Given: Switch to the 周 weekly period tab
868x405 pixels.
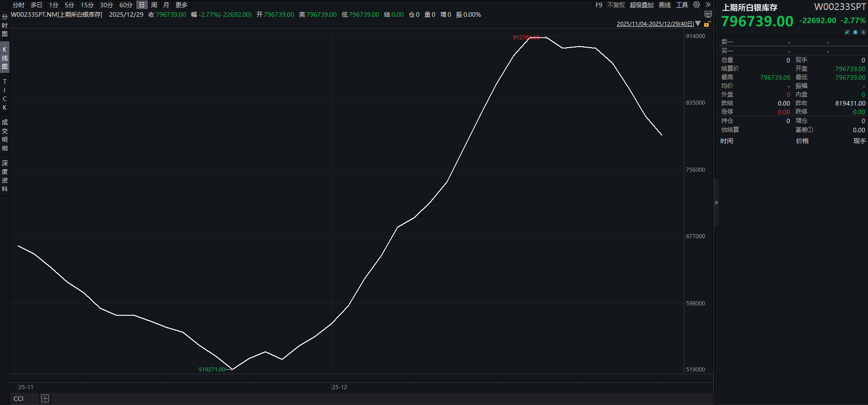Looking at the screenshot, I should click(x=154, y=5).
